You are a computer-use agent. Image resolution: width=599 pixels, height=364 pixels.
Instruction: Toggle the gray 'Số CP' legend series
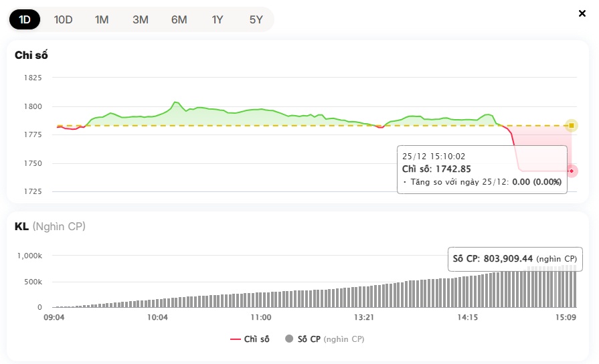[325, 339]
